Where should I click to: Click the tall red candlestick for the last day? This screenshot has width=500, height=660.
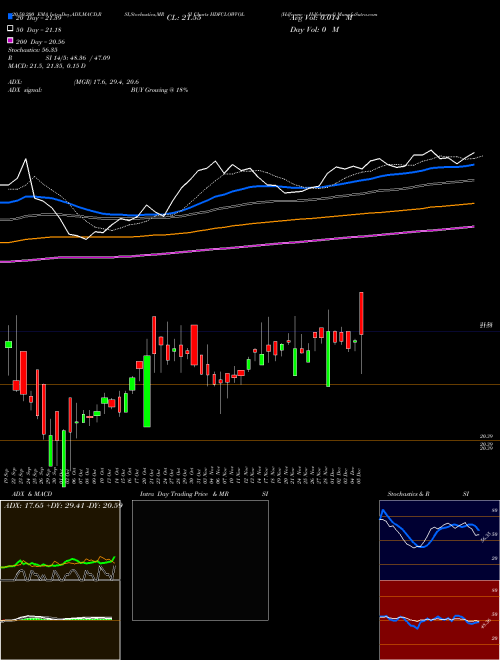click(x=361, y=313)
